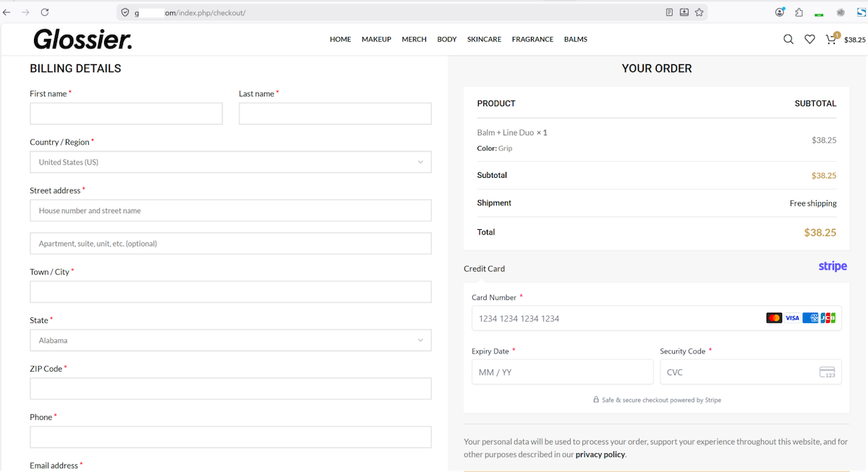
Task: Click the browser forward arrow
Action: pyautogui.click(x=26, y=12)
